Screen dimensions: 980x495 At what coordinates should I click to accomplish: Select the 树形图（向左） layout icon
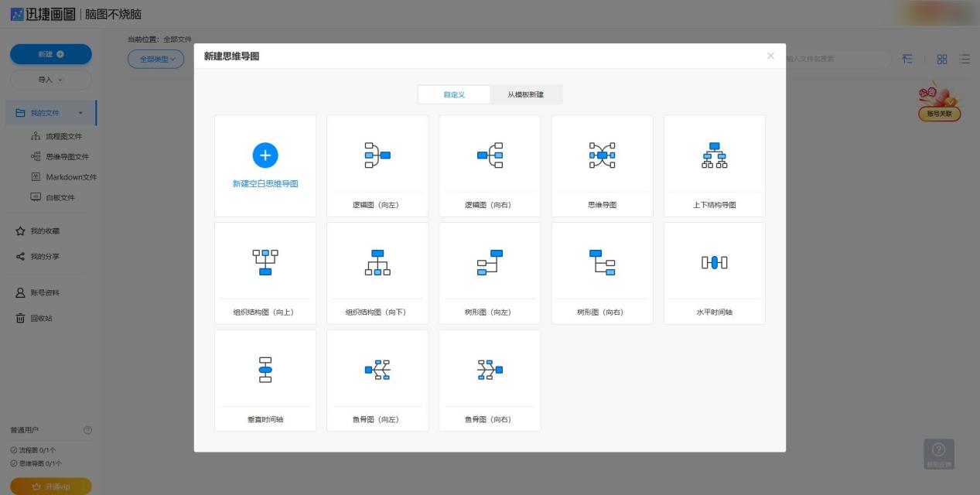point(490,262)
